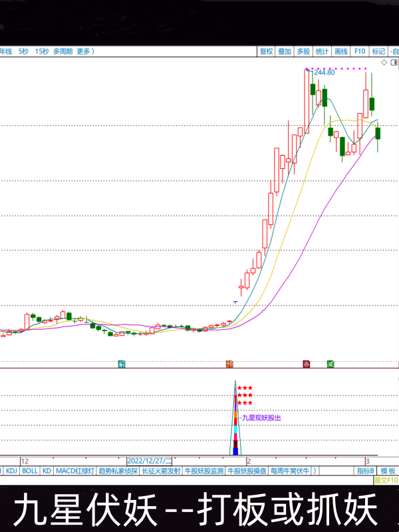Click the 九星现妖股出 signal label
Image resolution: width=399 pixels, height=532 pixels.
tap(261, 418)
